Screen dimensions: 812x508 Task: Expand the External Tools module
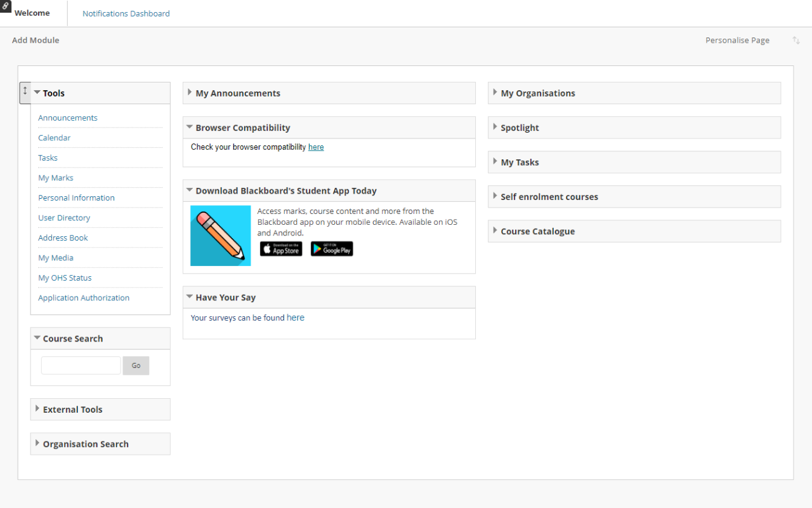click(37, 409)
